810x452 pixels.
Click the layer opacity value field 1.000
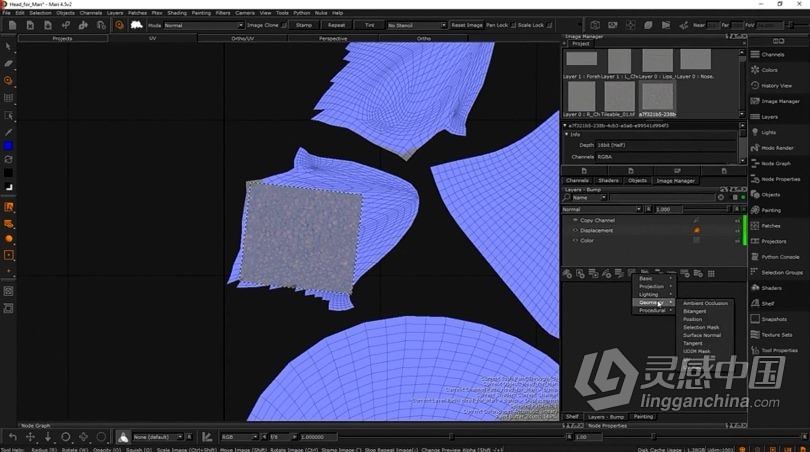(668, 209)
